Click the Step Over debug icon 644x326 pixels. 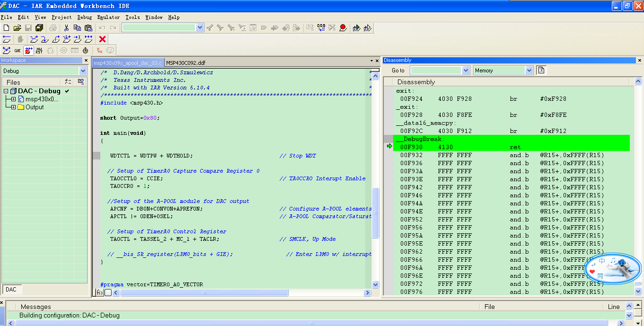34,39
